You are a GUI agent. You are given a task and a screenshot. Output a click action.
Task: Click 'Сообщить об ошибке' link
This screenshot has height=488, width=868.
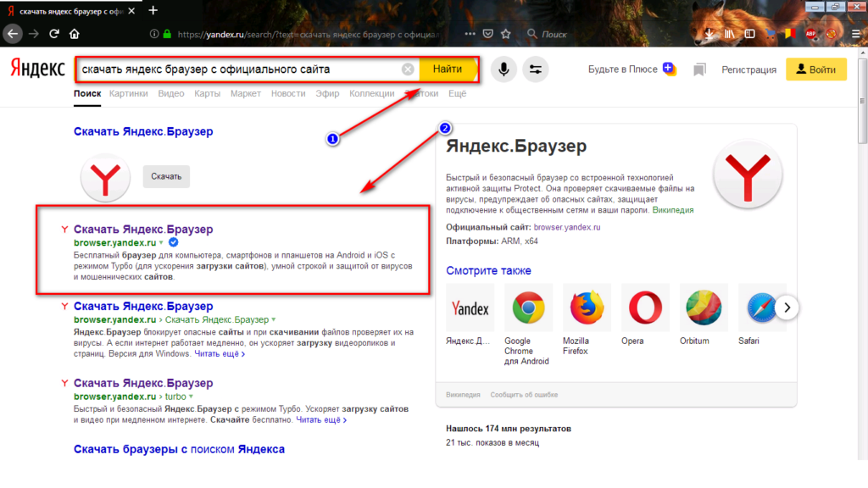pyautogui.click(x=524, y=395)
